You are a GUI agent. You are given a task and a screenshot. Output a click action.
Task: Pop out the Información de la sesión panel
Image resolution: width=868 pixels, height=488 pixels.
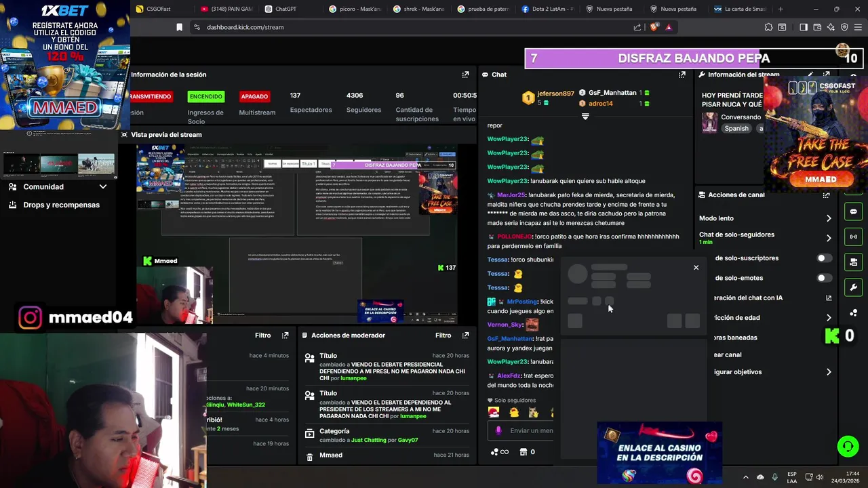coord(465,75)
